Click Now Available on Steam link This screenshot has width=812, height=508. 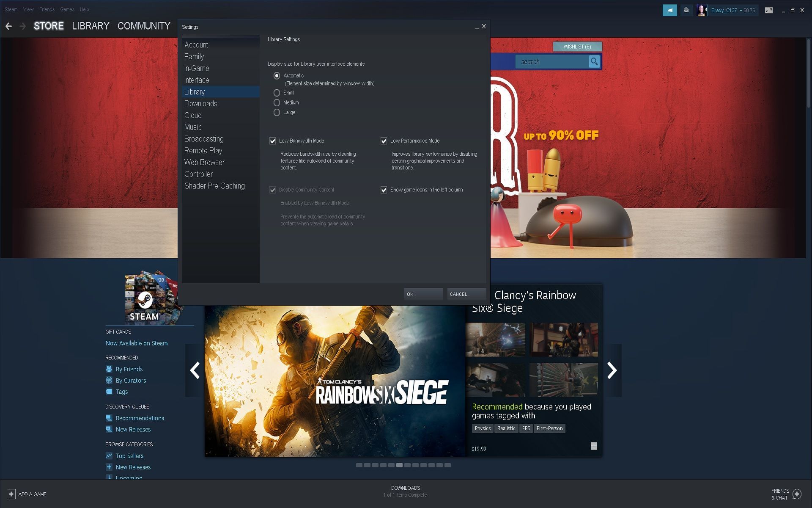pos(137,343)
